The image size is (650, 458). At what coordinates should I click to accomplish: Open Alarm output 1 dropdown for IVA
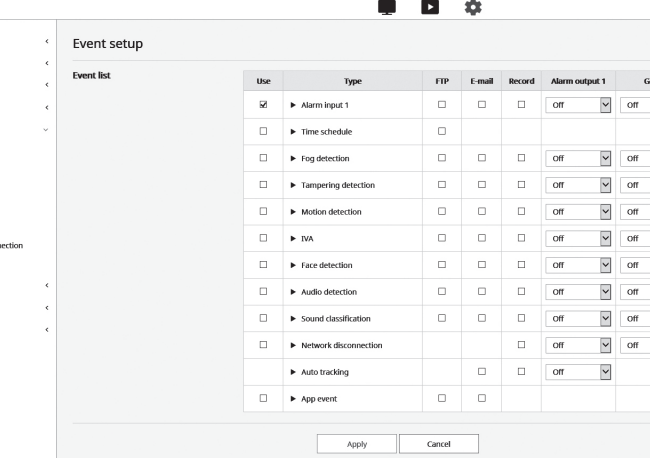tap(578, 238)
